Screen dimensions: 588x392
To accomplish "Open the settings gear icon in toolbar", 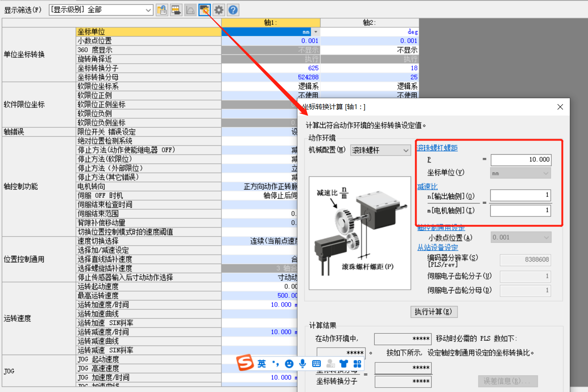I will [219, 10].
